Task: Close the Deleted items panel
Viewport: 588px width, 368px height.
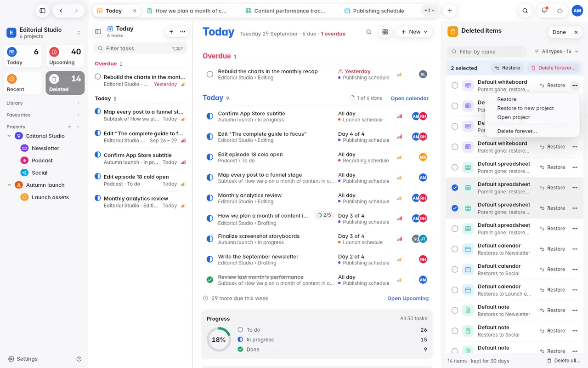Action: click(576, 32)
